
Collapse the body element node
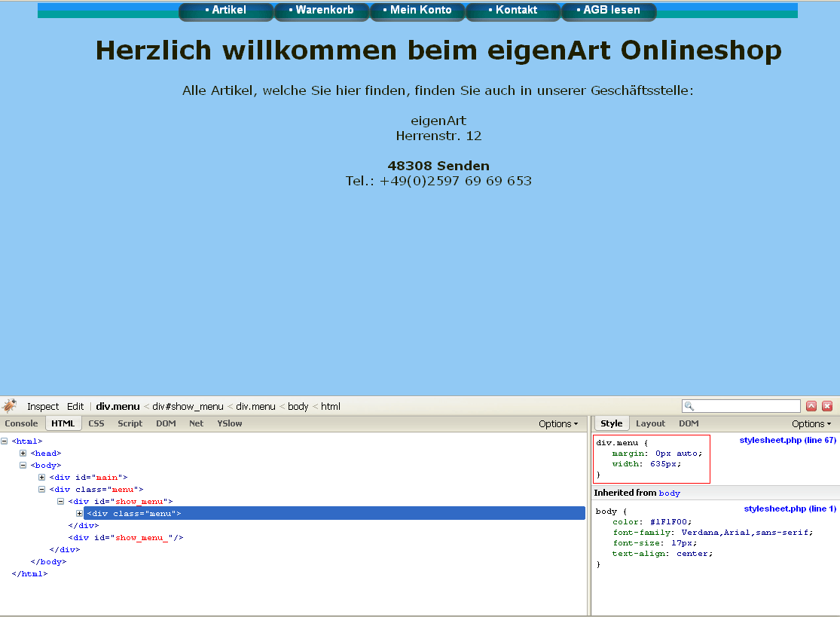(x=23, y=466)
